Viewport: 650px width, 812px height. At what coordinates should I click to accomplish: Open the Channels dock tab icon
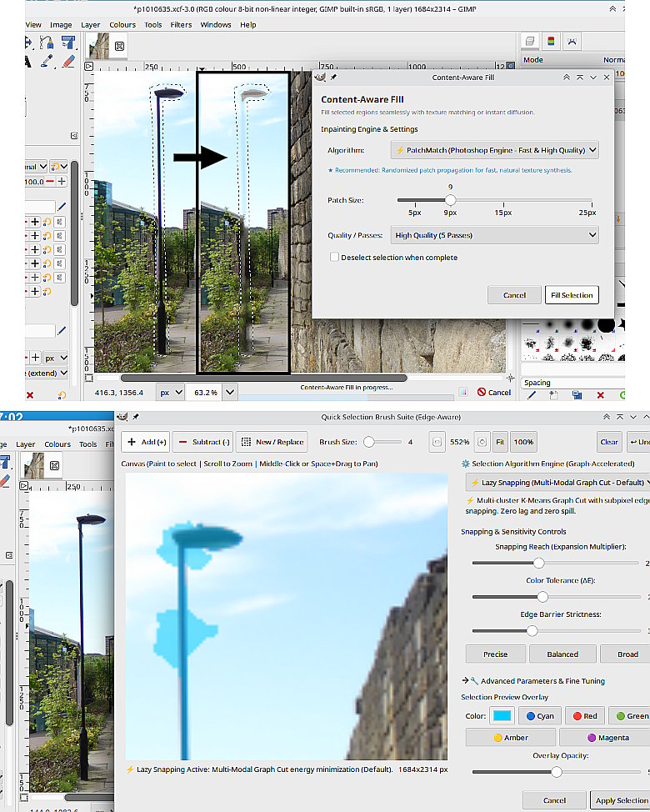551,41
